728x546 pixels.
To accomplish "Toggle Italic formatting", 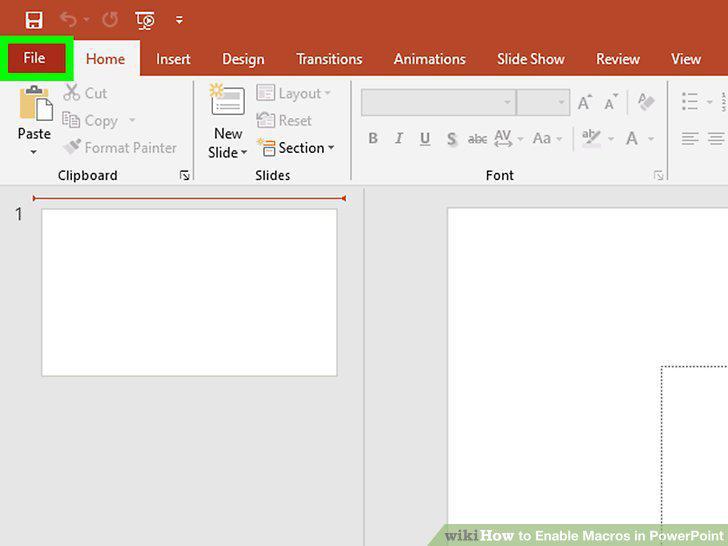I will point(399,138).
